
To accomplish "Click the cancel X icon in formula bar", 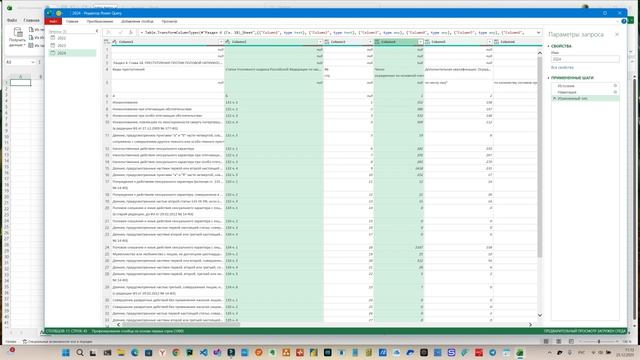I will point(109,32).
